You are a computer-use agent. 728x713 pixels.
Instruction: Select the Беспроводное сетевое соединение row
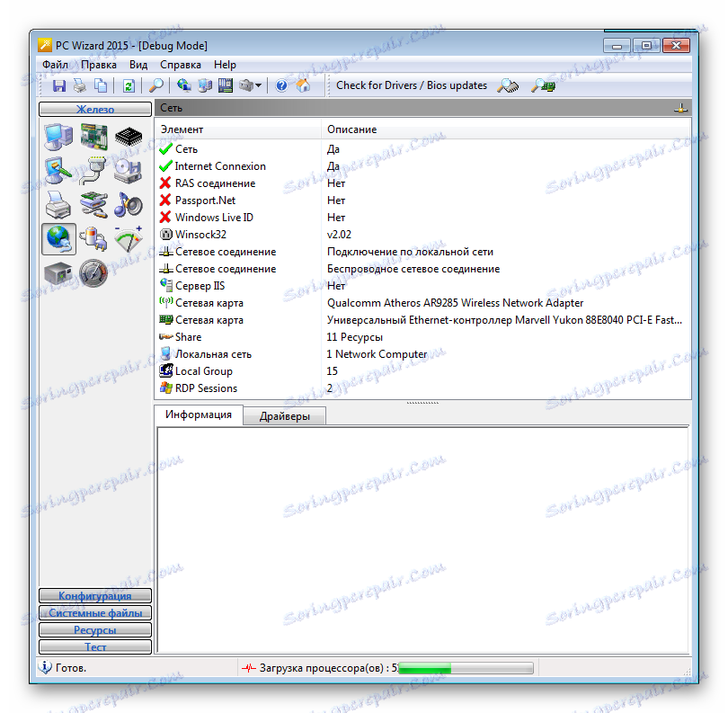(x=422, y=269)
